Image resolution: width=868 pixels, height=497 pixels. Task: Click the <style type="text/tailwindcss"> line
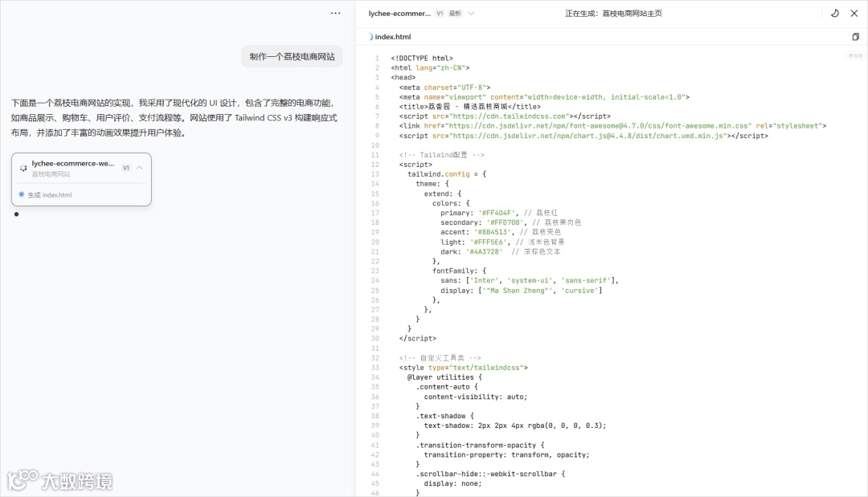pos(464,368)
